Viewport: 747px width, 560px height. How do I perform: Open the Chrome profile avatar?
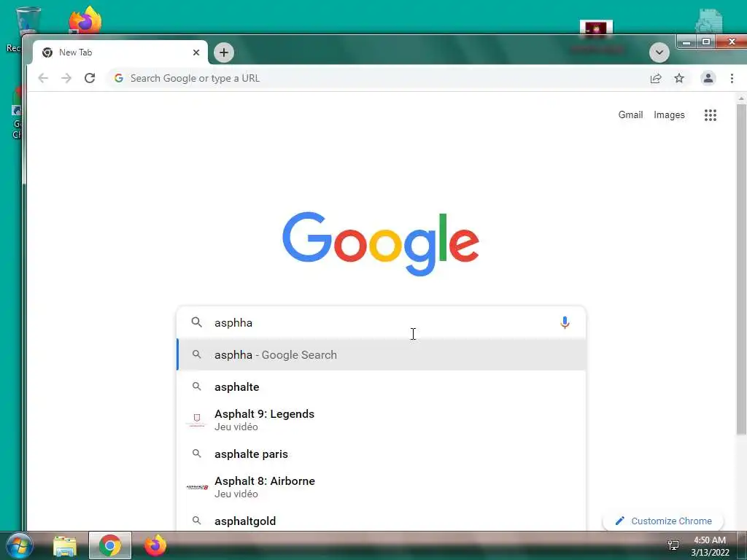coord(708,78)
